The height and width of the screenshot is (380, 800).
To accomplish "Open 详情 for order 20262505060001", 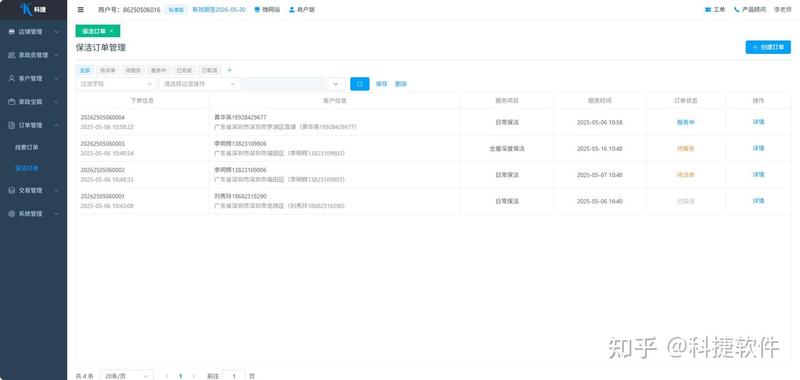I will pyautogui.click(x=758, y=201).
